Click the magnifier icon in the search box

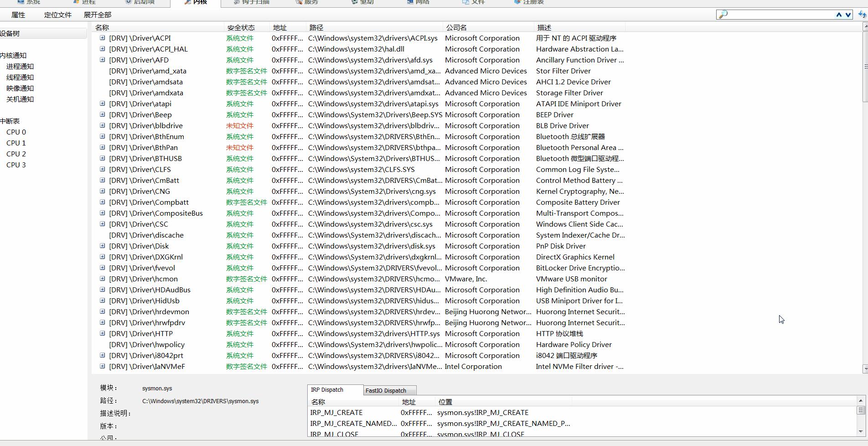coord(723,15)
